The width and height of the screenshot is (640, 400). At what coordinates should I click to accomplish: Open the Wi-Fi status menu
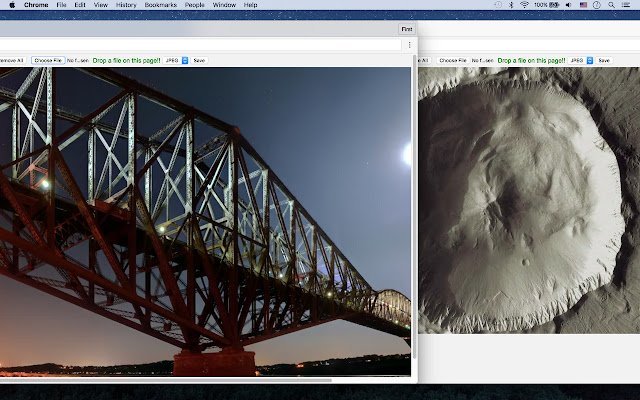524,5
